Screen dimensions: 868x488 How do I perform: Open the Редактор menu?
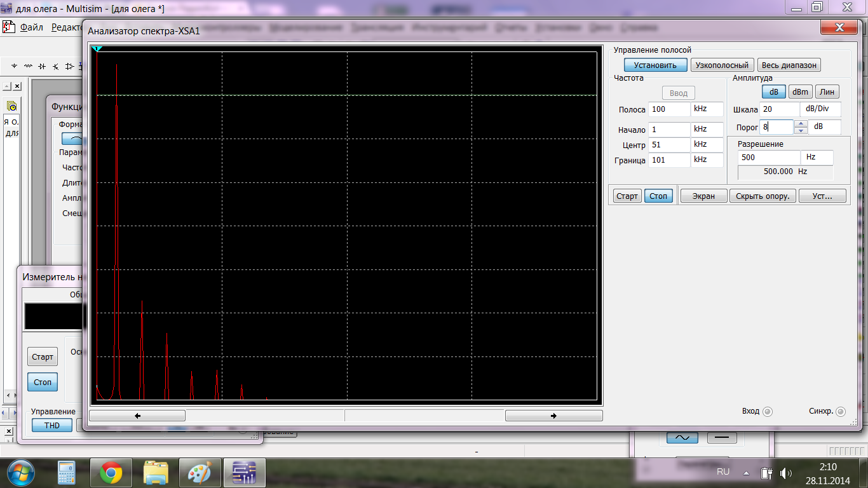tap(66, 27)
